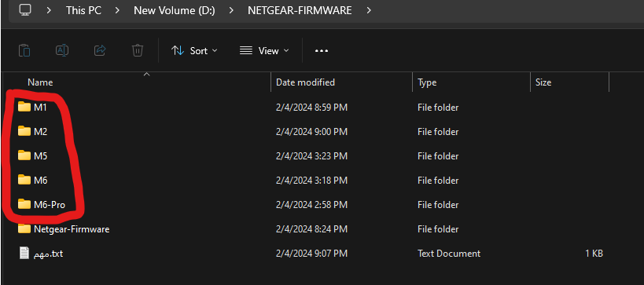The width and height of the screenshot is (644, 285).
Task: Click File folder type in M6-Pro row
Action: [x=438, y=204]
